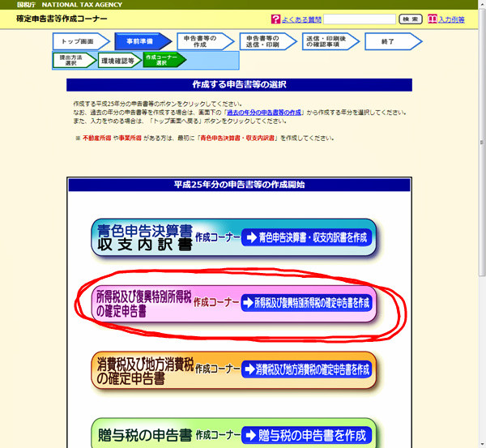Screen dimensions: 486x448
Task: Click the red question mark FAQ icon
Action: tap(275, 19)
